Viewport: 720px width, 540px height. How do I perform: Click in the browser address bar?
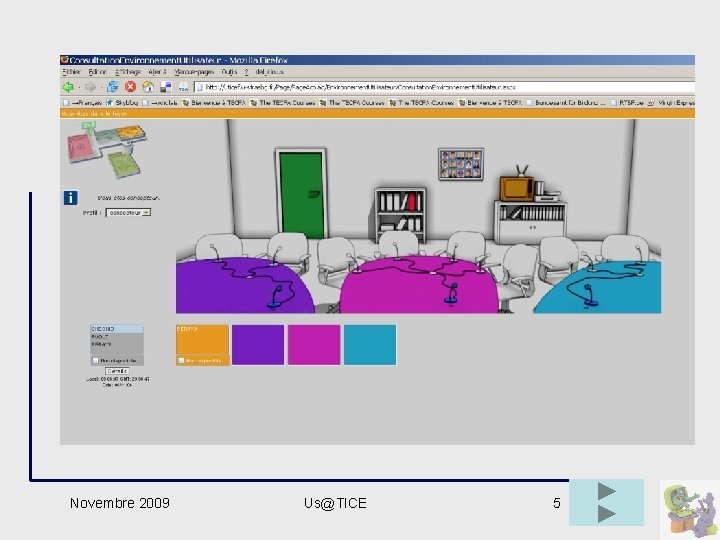click(x=444, y=87)
